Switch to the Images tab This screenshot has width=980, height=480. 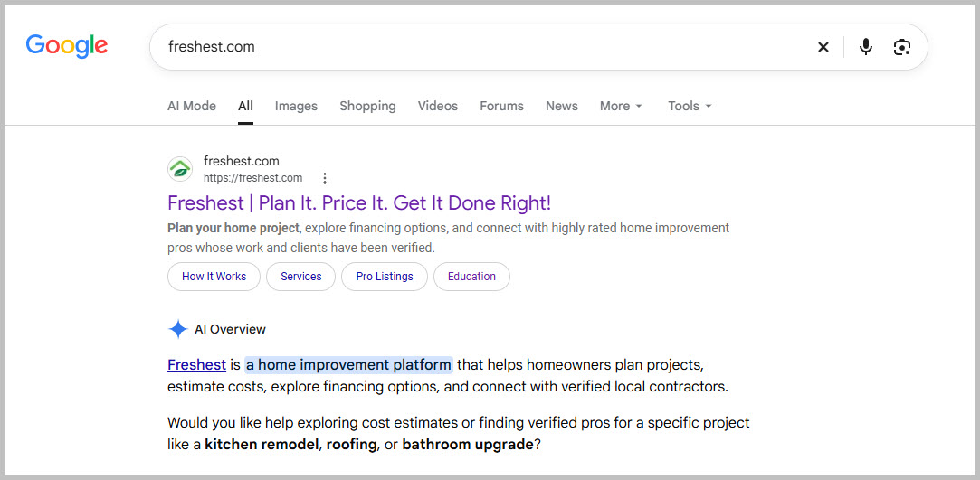pos(296,106)
